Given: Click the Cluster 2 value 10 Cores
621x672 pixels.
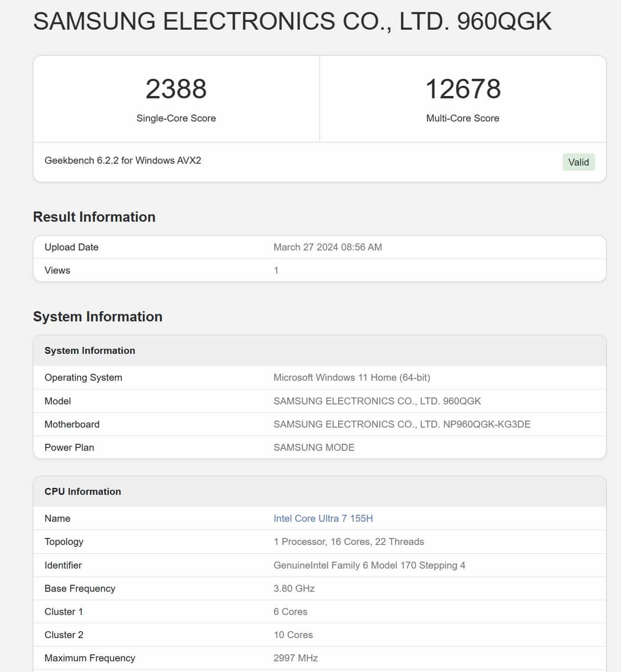Looking at the screenshot, I should click(293, 634).
